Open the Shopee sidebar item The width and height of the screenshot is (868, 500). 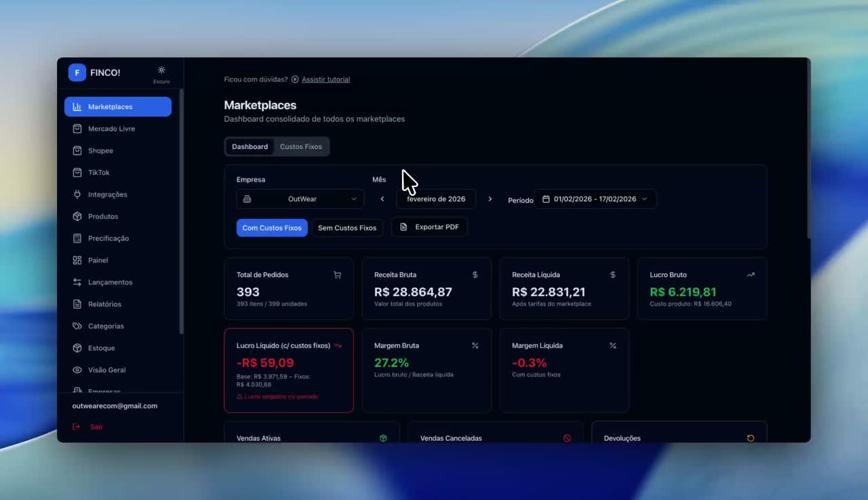[x=118, y=150]
